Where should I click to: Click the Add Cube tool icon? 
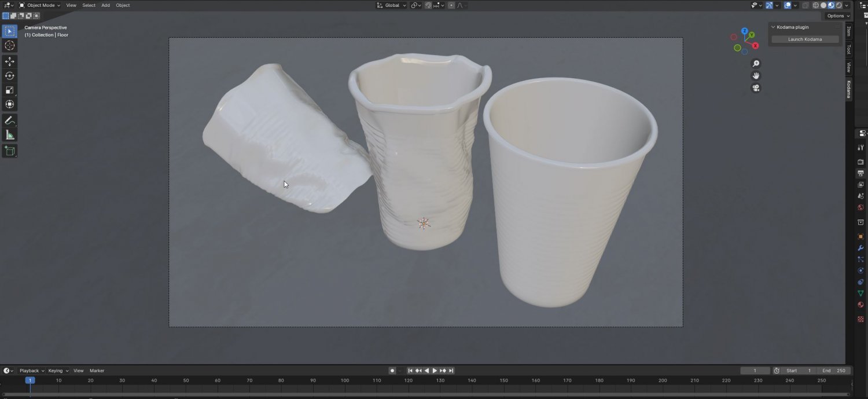pos(10,151)
